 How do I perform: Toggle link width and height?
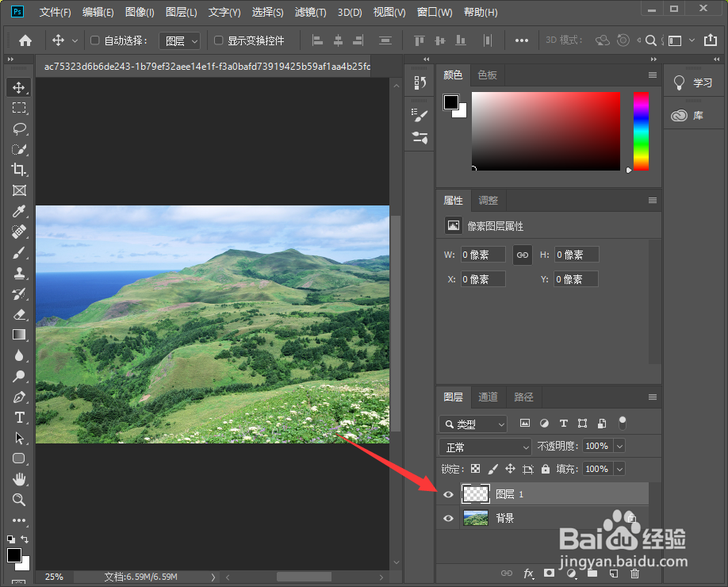pos(523,255)
